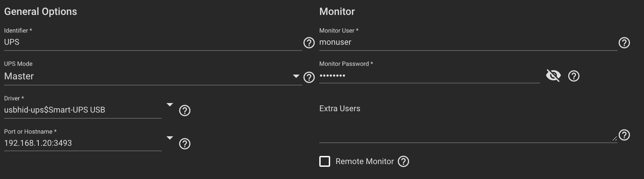The height and width of the screenshot is (179, 644).
Task: Toggle Monitor Password visibility eye icon
Action: coord(553,75)
